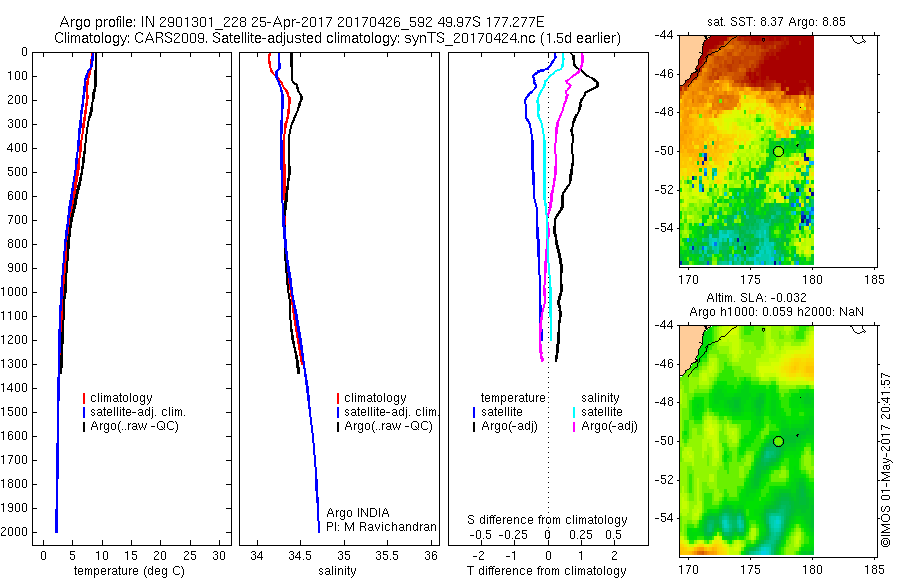Click 'satellite-adj. clim.' legend entry in temperature panel

coord(138,412)
